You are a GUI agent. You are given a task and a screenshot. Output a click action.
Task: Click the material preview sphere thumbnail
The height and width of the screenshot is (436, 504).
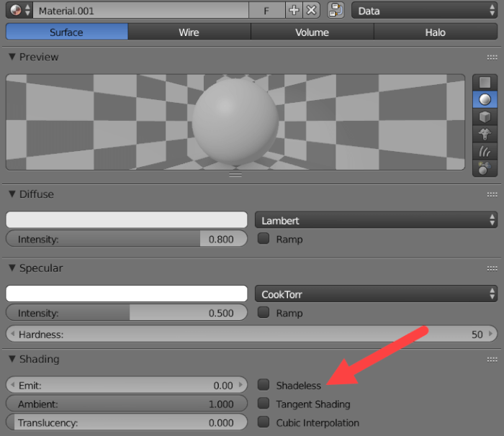click(235, 122)
